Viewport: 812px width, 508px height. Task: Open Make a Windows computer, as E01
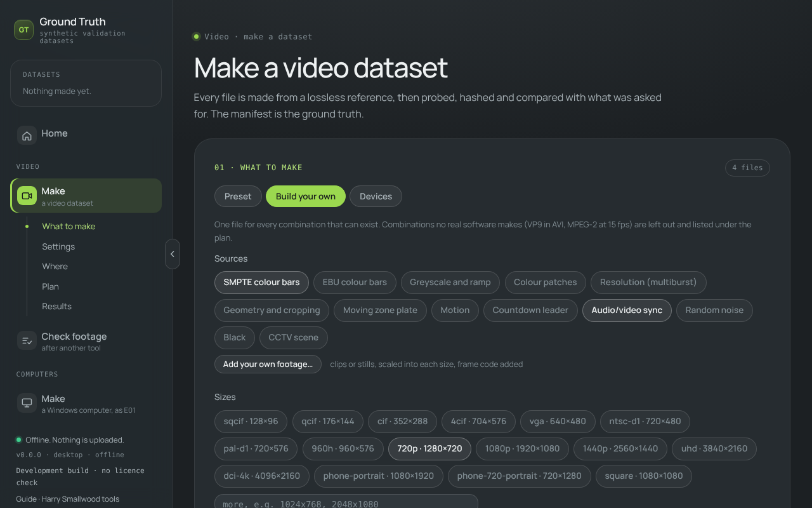click(86, 403)
